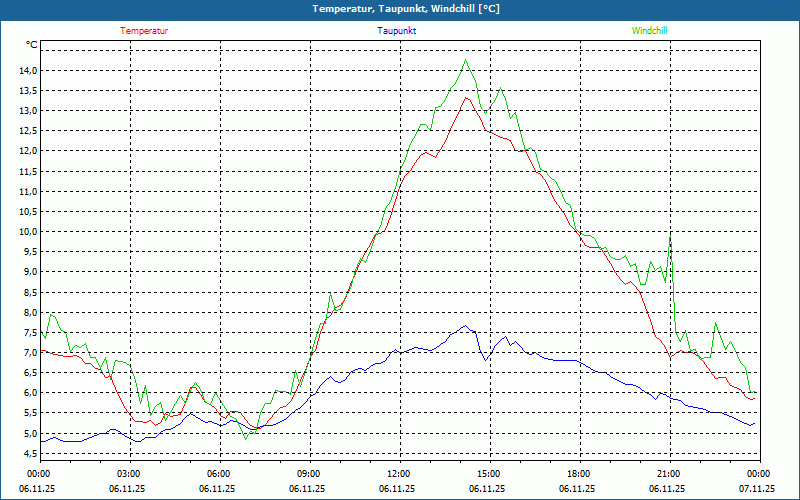This screenshot has height=500, width=800.
Task: Select the 03:00 time label on the x-axis
Action: click(129, 474)
